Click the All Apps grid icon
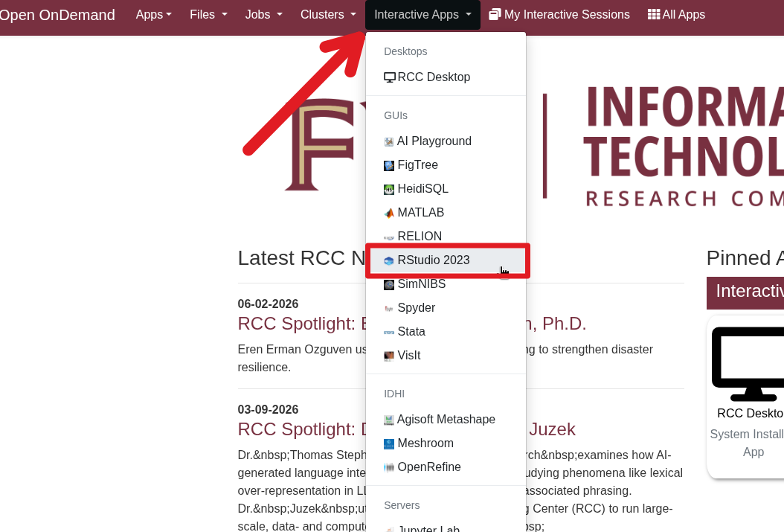Image resolution: width=784 pixels, height=532 pixels. (654, 14)
